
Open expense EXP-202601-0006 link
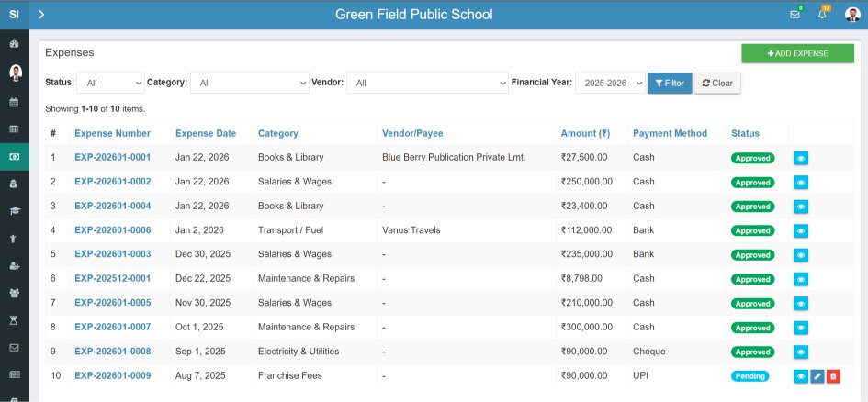(x=112, y=230)
